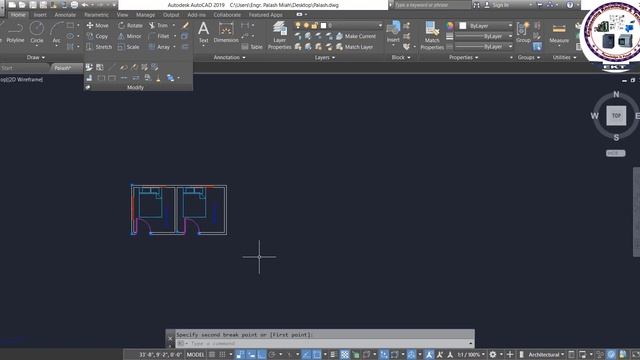Collapse the expanded Modify panel title
Image resolution: width=640 pixels, height=360 pixels.
click(x=135, y=87)
